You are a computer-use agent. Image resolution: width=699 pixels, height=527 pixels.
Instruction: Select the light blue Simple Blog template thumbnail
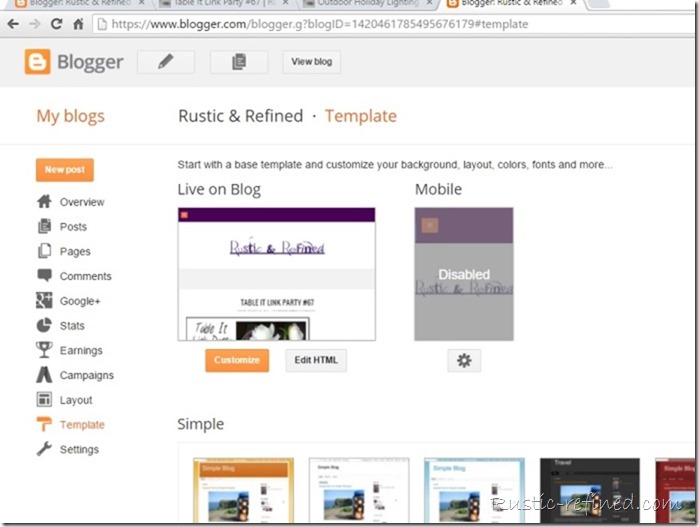coord(474,490)
